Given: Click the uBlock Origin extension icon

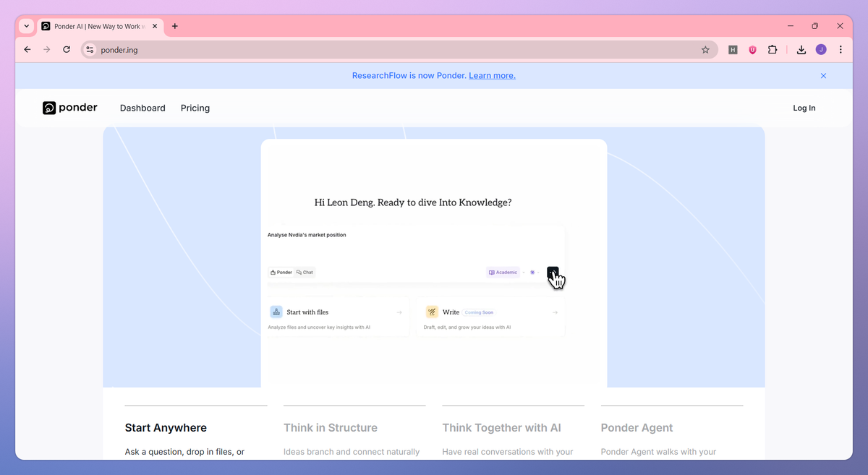Looking at the screenshot, I should tap(752, 49).
